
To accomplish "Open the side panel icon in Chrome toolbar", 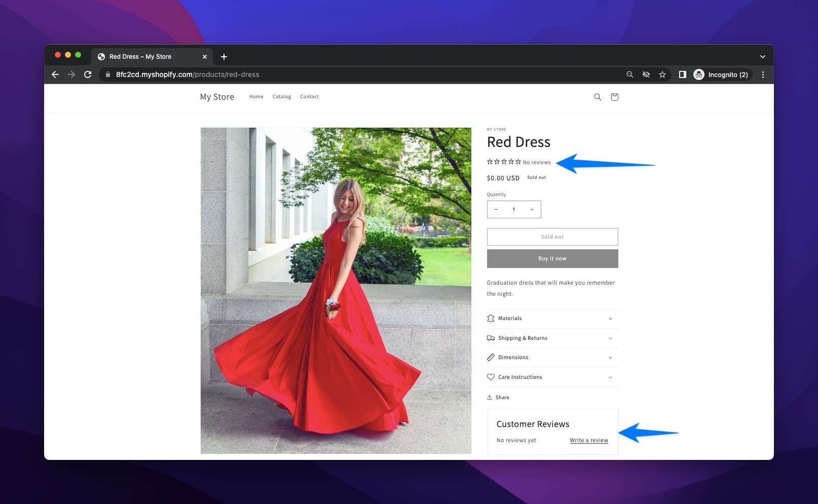I will click(682, 74).
